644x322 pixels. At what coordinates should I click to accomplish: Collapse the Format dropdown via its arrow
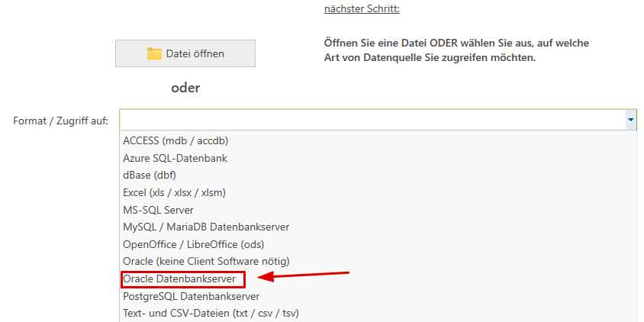[630, 120]
